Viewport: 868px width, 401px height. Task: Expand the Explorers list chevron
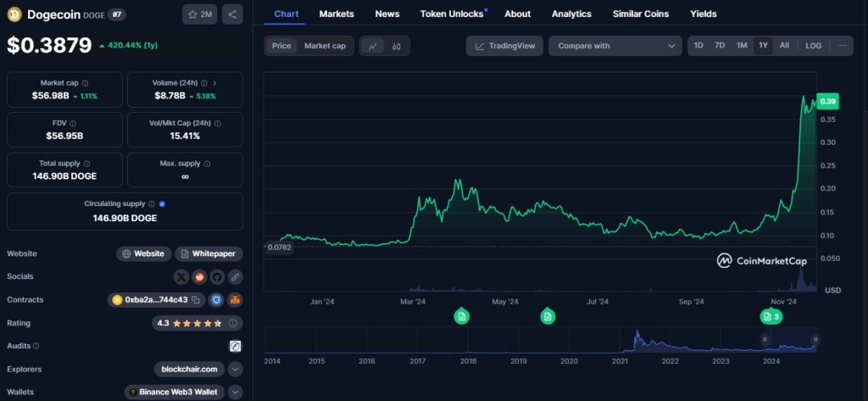pos(236,370)
